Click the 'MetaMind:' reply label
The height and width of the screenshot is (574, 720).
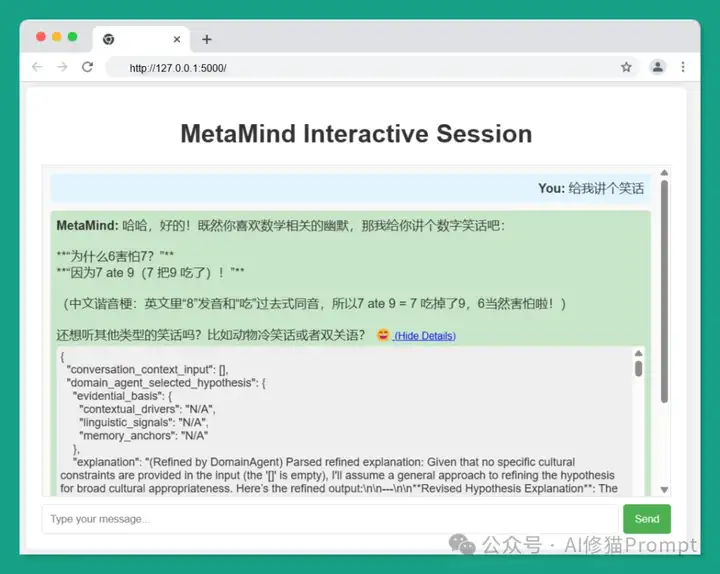pyautogui.click(x=87, y=225)
